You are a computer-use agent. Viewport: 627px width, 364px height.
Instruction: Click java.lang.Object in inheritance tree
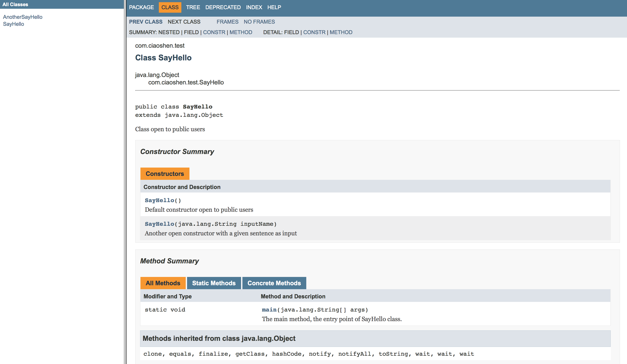(157, 75)
